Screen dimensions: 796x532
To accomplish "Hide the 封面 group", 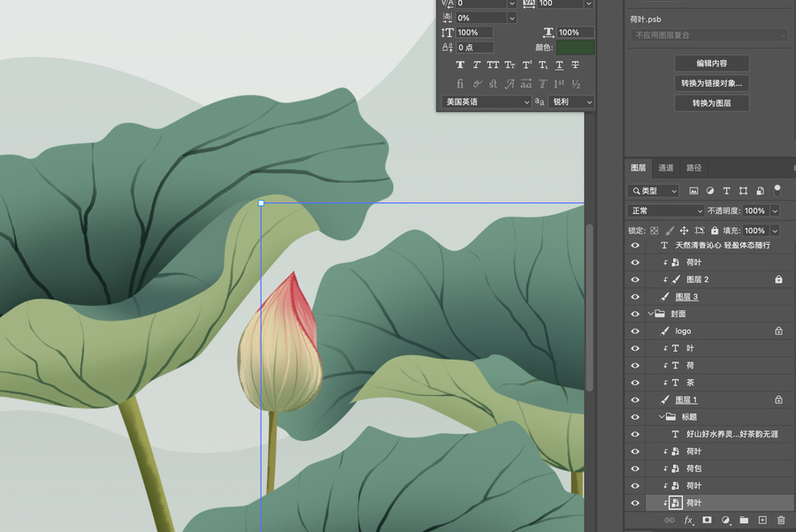I will 635,314.
